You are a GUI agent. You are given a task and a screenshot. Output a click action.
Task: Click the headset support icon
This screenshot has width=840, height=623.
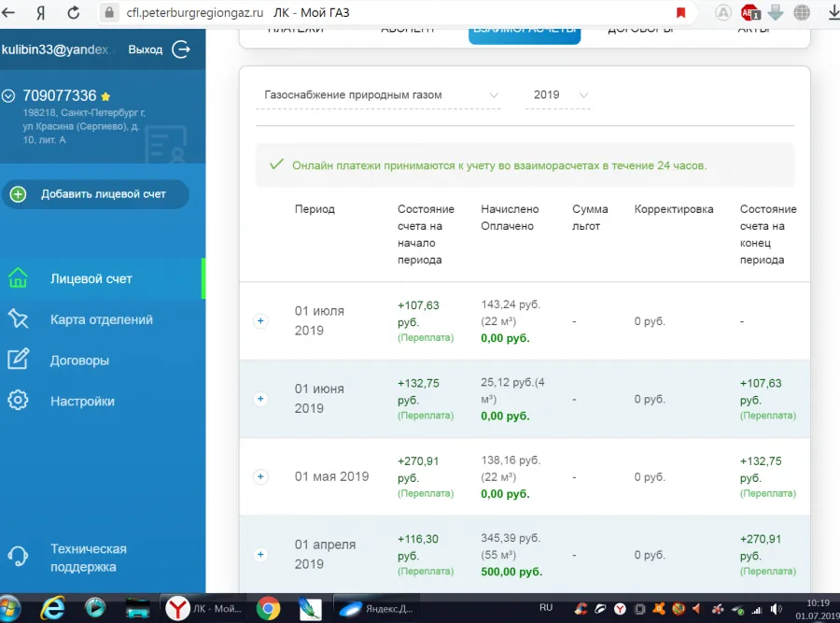coord(18,556)
